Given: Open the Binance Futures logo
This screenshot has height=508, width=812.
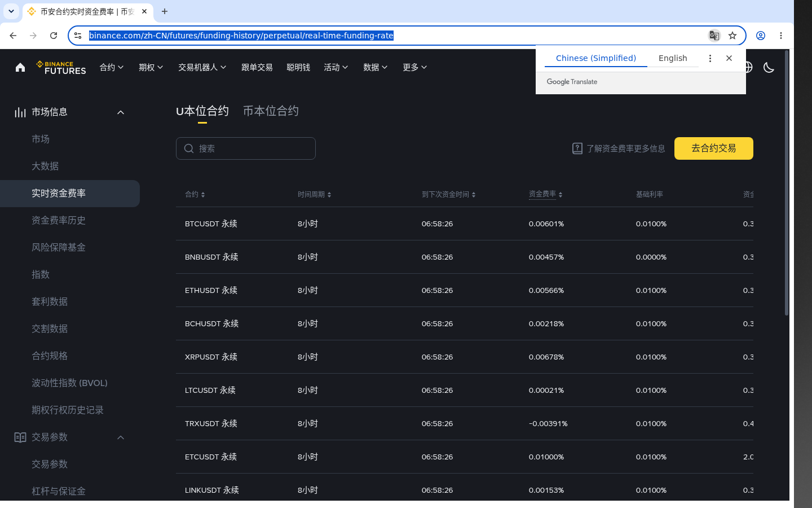Looking at the screenshot, I should tap(61, 68).
